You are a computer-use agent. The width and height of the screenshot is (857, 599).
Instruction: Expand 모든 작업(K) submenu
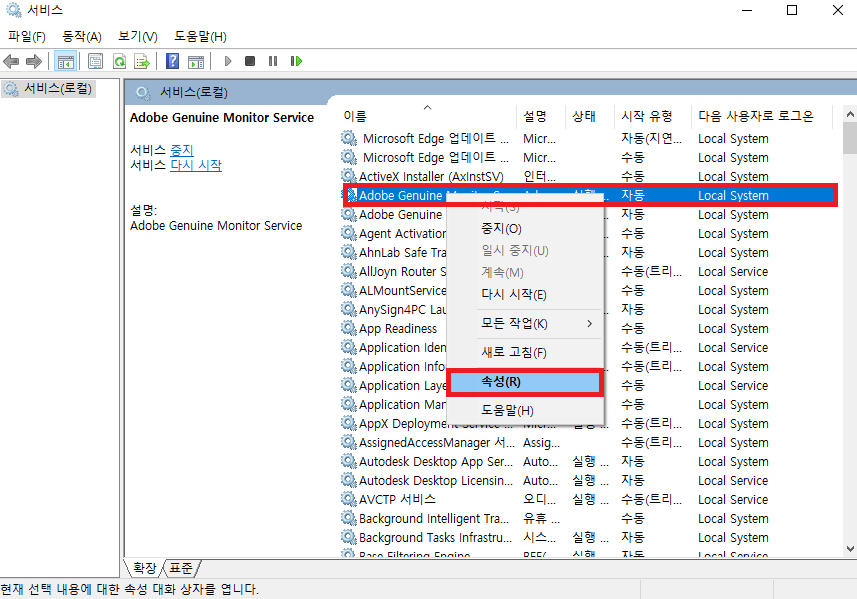[525, 324]
